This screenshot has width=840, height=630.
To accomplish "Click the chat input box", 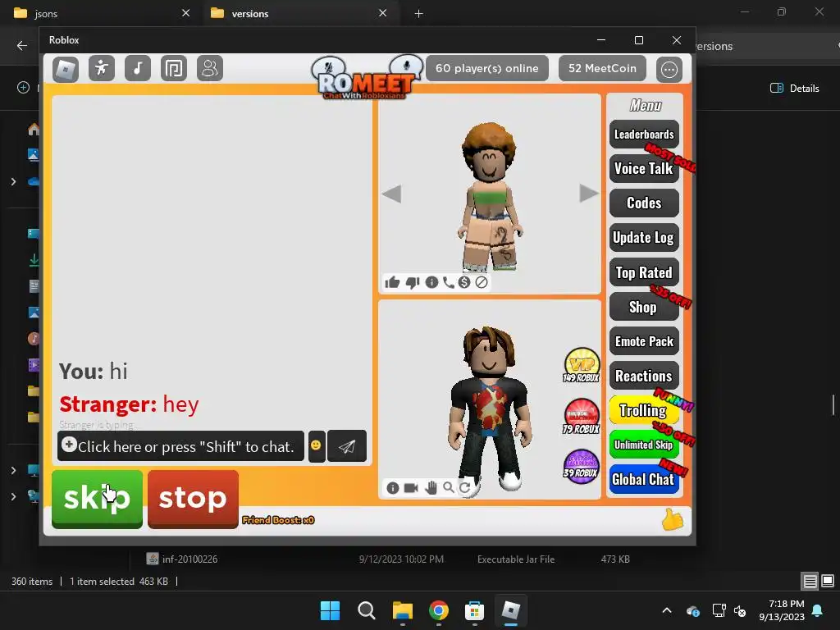I will (x=180, y=445).
